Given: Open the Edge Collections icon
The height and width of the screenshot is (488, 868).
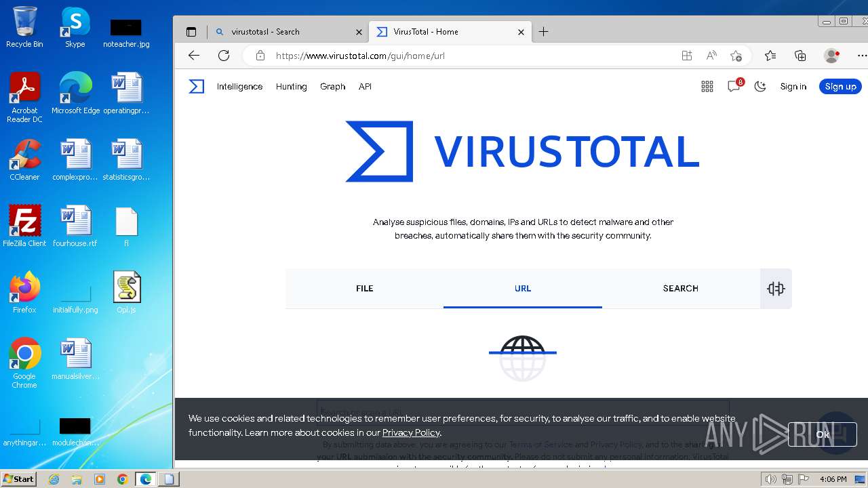Looking at the screenshot, I should pos(800,56).
